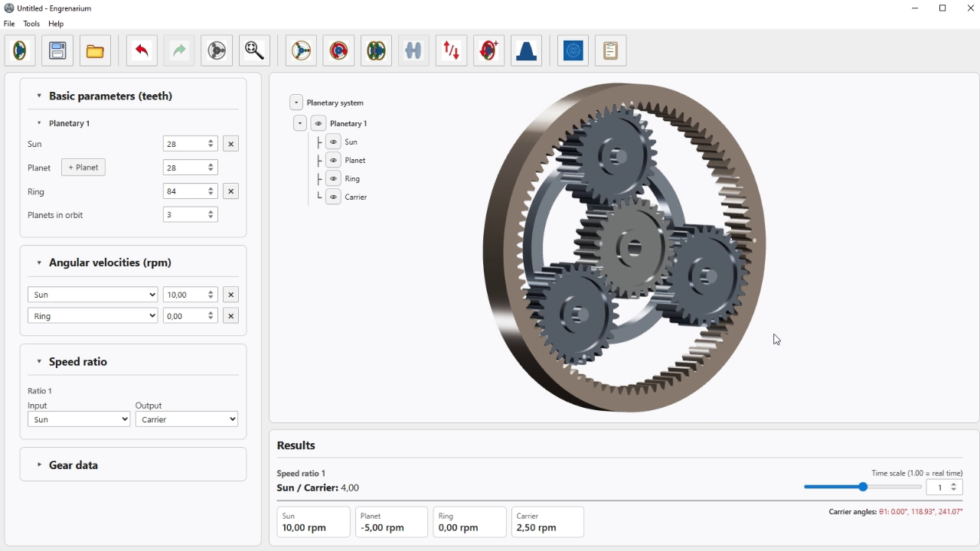Viewport: 980px width, 551px height.
Task: Click the magnifying glass zoom-fit icon
Action: (254, 51)
